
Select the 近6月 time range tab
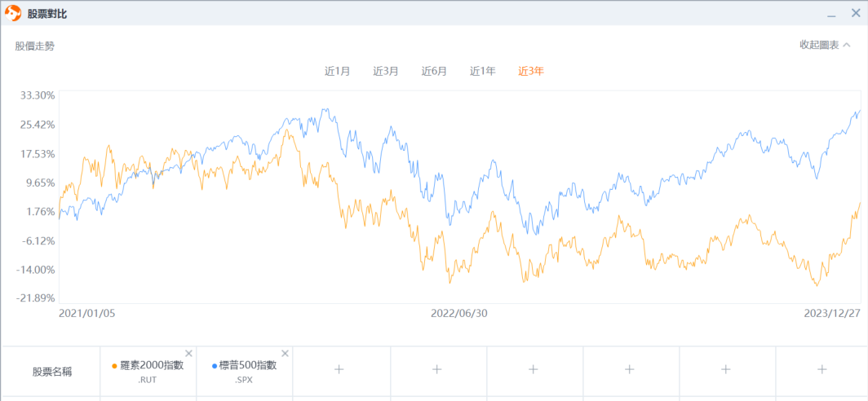[434, 71]
